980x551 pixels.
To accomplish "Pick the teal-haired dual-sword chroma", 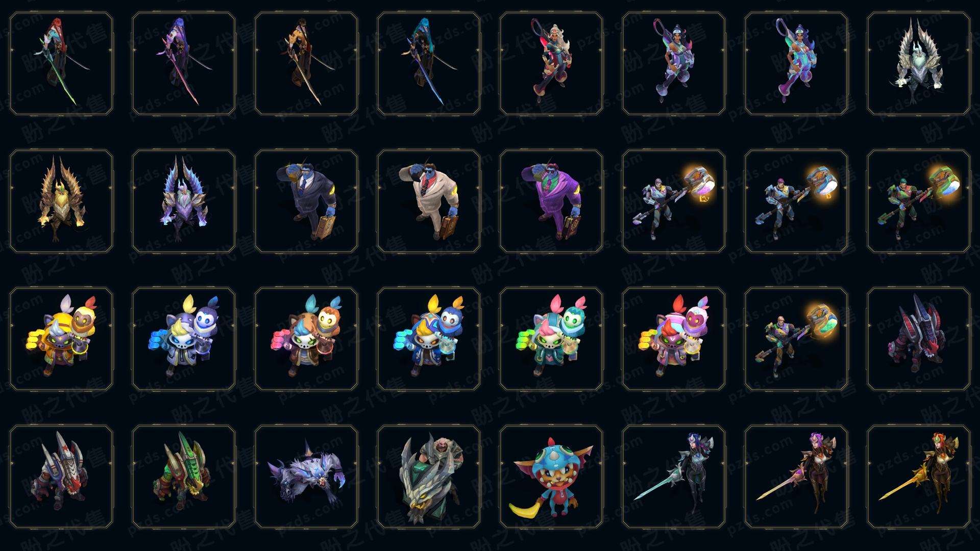I will coord(429,64).
